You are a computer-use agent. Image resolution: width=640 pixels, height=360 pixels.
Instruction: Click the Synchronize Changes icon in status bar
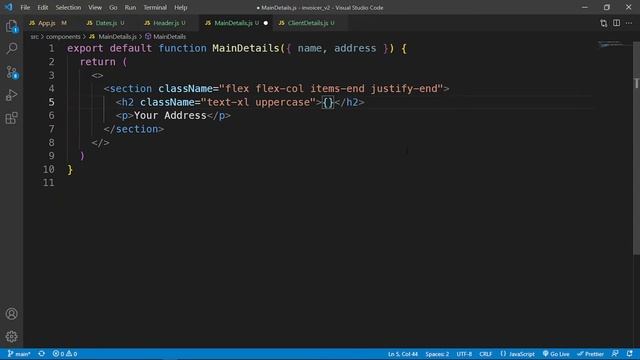[x=42, y=354]
